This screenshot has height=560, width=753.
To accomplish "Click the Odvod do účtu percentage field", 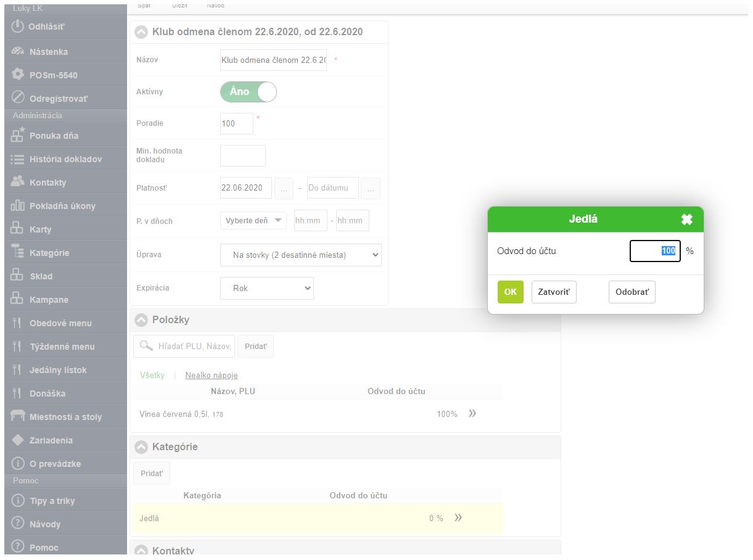I will tap(654, 251).
